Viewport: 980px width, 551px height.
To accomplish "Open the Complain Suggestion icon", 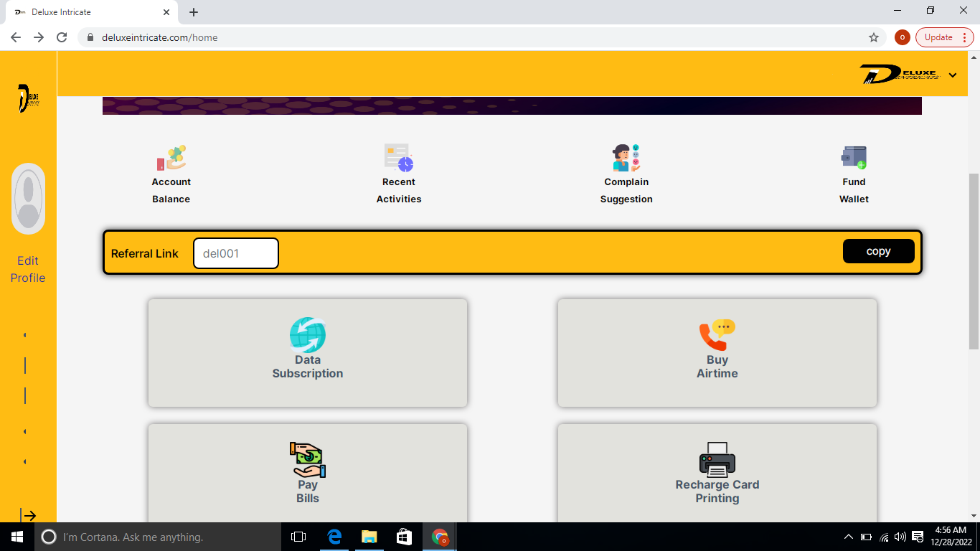I will (626, 158).
